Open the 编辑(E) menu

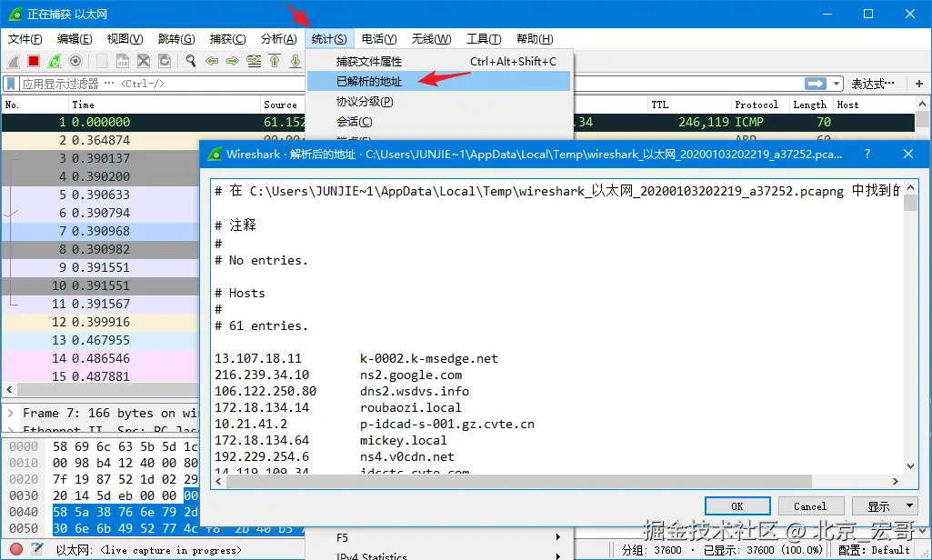75,39
